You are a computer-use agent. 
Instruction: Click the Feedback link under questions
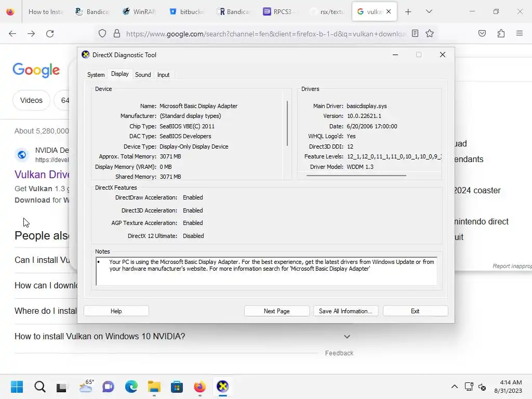339,353
